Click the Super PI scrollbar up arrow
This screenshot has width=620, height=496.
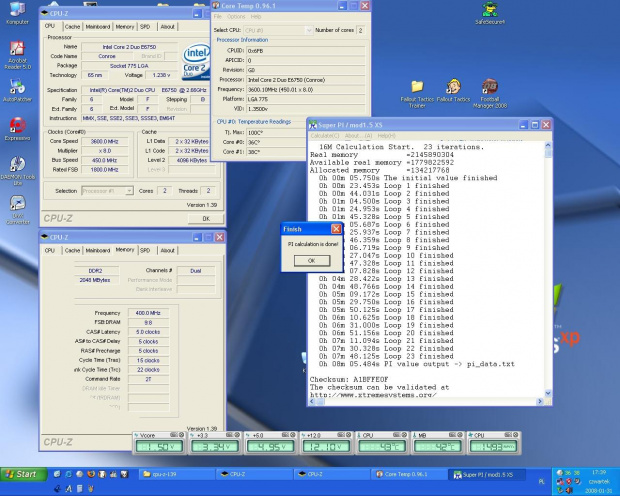click(548, 145)
